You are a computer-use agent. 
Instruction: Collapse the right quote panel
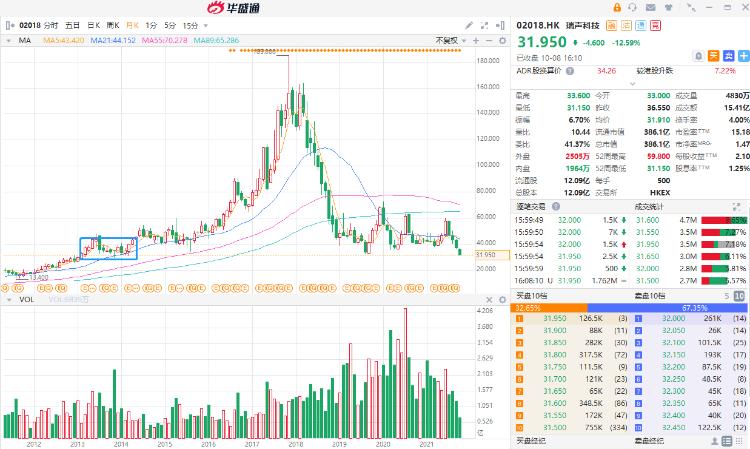(500, 25)
